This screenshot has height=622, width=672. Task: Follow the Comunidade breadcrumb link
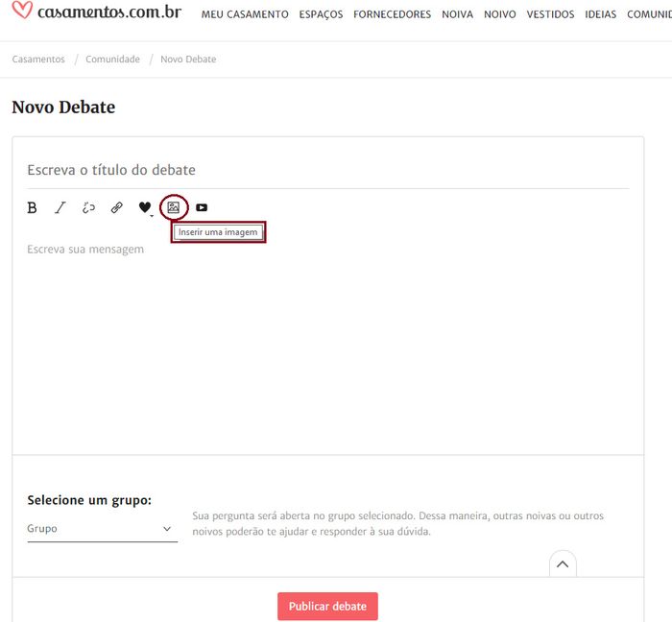[x=112, y=60]
